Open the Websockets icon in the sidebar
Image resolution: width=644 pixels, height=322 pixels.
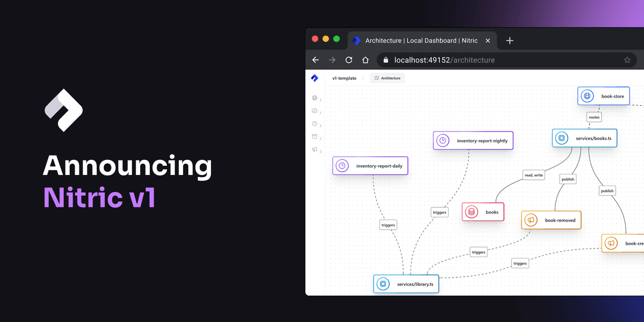point(315,111)
